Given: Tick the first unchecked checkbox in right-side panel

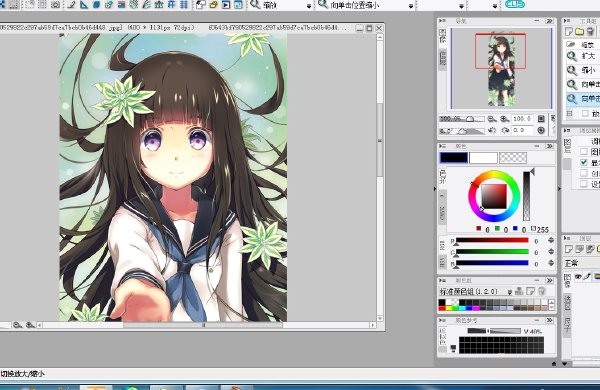Looking at the screenshot, I should click(584, 152).
